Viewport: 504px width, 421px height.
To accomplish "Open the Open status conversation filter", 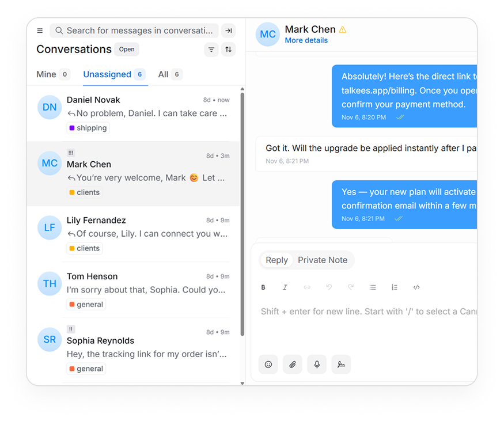I will [x=126, y=49].
